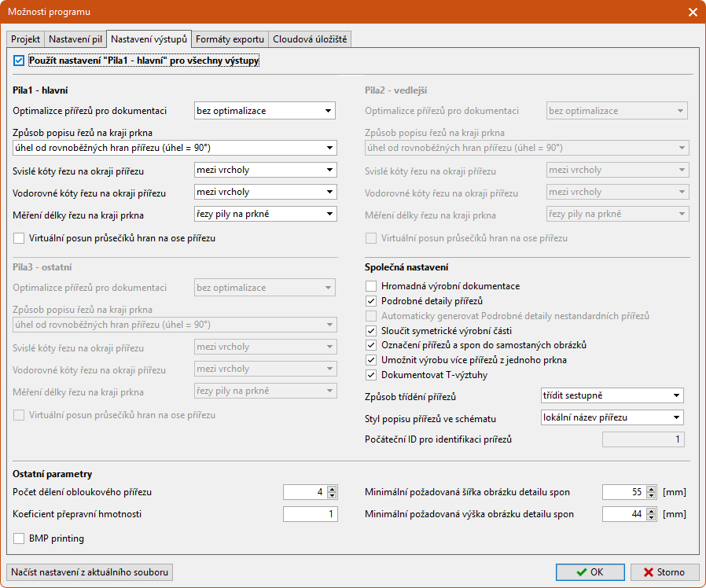Switch to Nastavení pil tab

tap(75, 39)
